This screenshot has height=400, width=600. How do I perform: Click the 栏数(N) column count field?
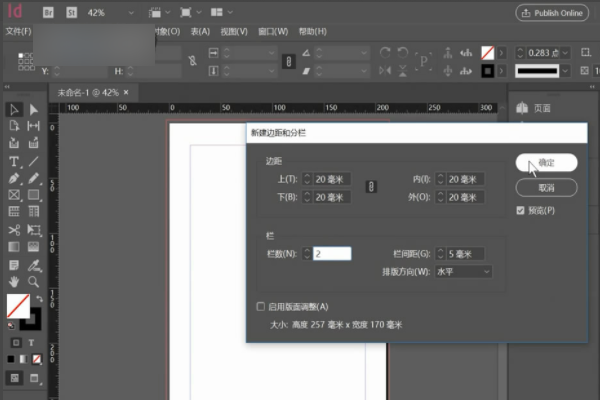[x=331, y=253]
